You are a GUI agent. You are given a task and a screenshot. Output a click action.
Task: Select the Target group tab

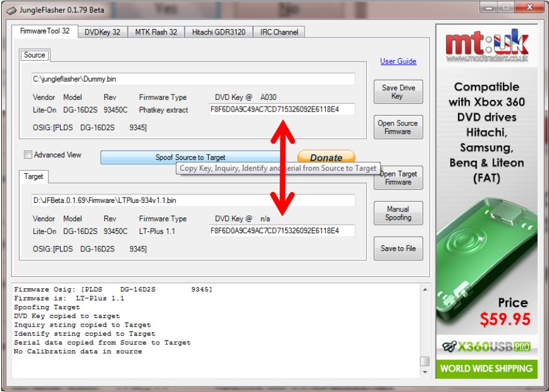[33, 176]
